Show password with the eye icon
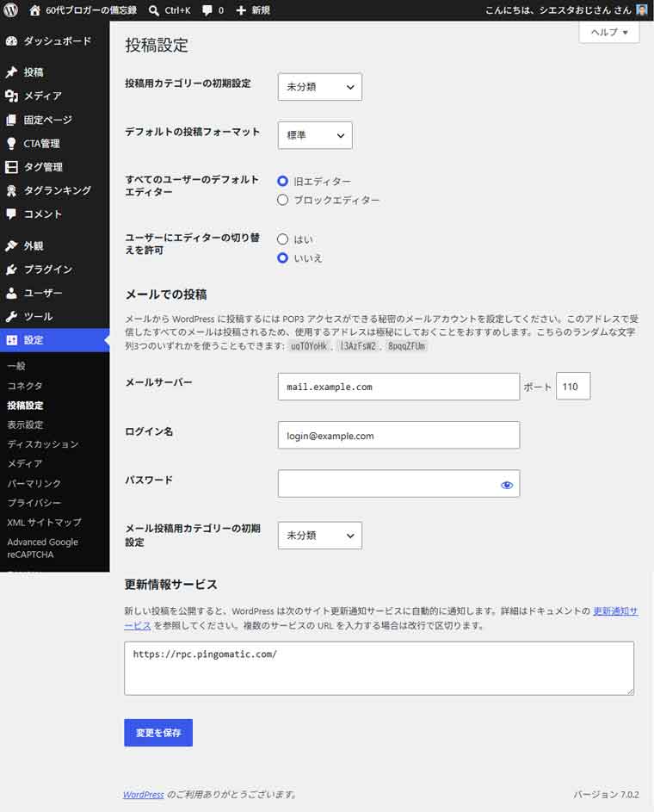 click(x=507, y=485)
